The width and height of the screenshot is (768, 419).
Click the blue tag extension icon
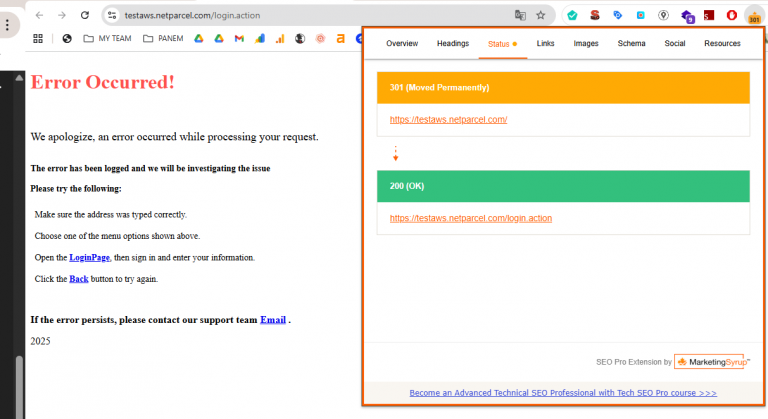618,15
